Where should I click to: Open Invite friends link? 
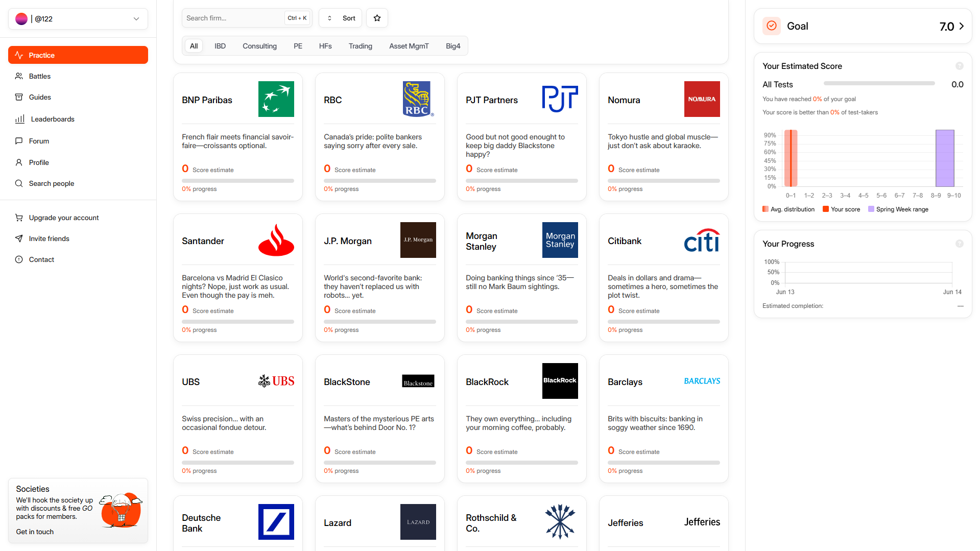click(x=78, y=238)
